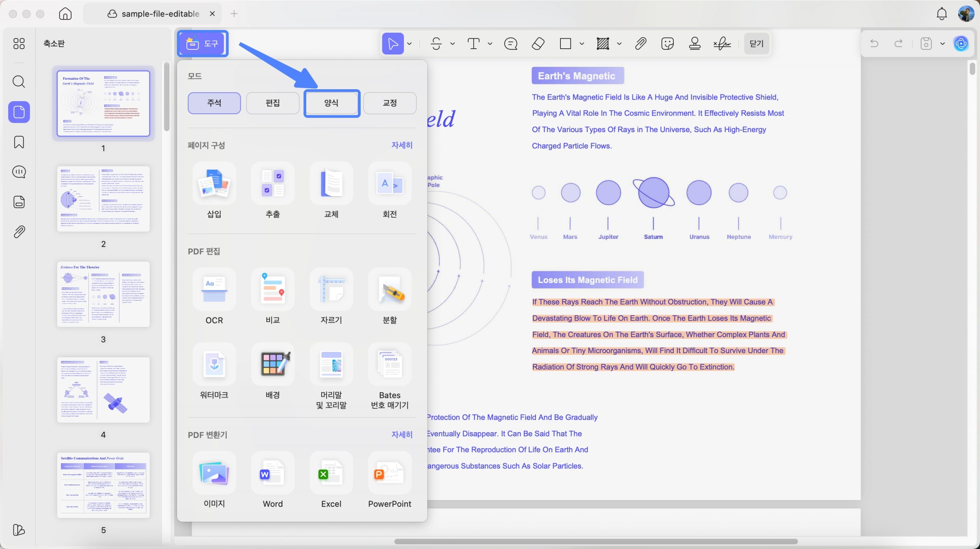Open the signature tool

tap(722, 44)
